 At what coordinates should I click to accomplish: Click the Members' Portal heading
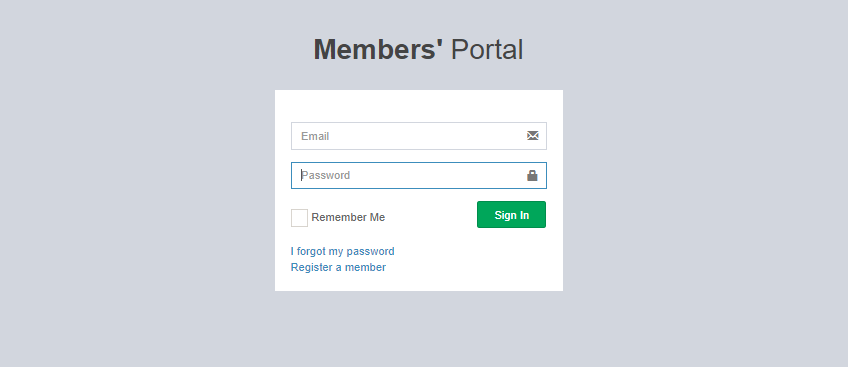click(418, 50)
